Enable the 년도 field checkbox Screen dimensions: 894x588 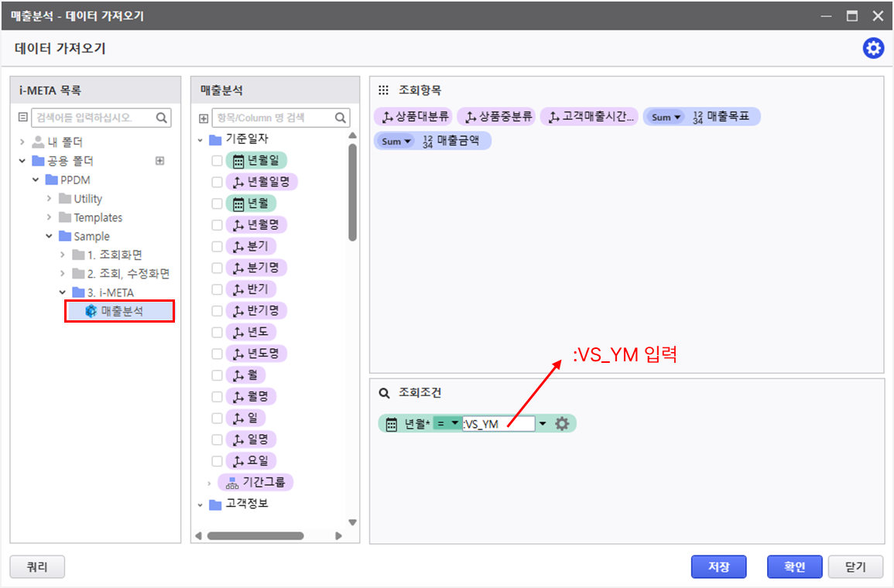pos(218,333)
